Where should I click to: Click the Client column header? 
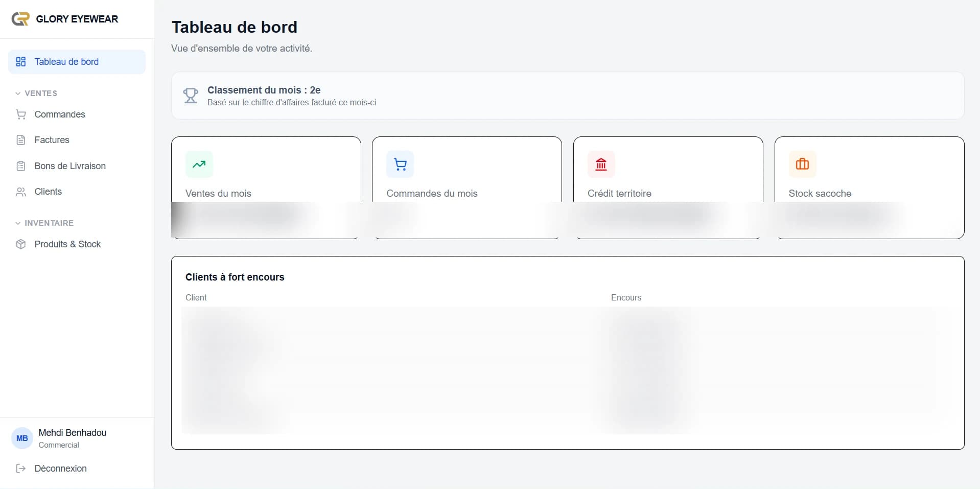pos(196,297)
